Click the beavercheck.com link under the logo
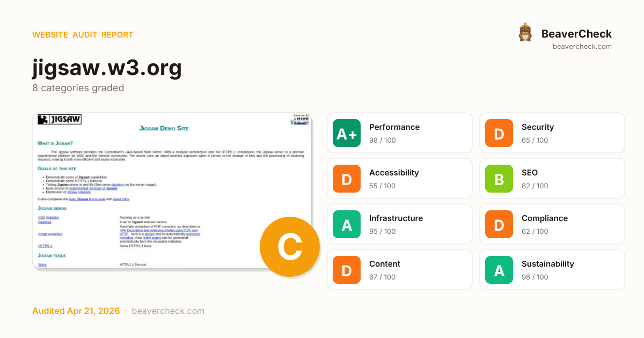Screen dimensions: 644x338 (x=582, y=47)
